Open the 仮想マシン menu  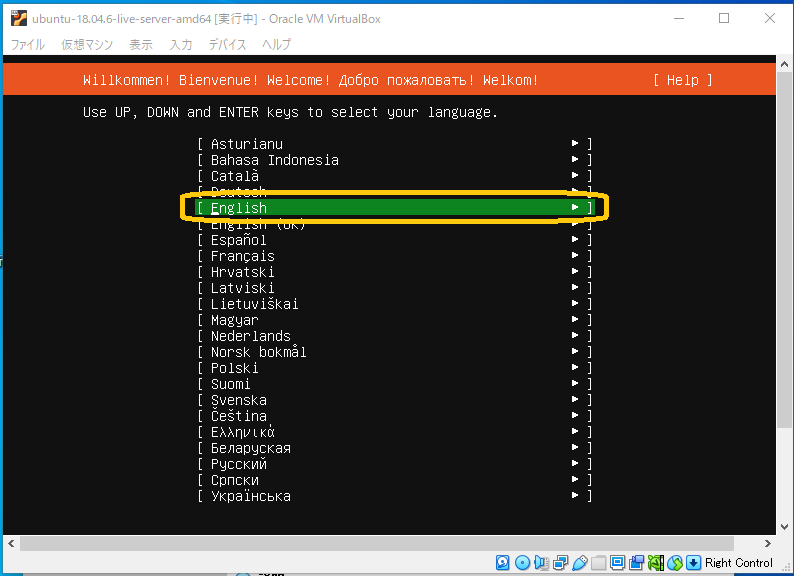86,44
